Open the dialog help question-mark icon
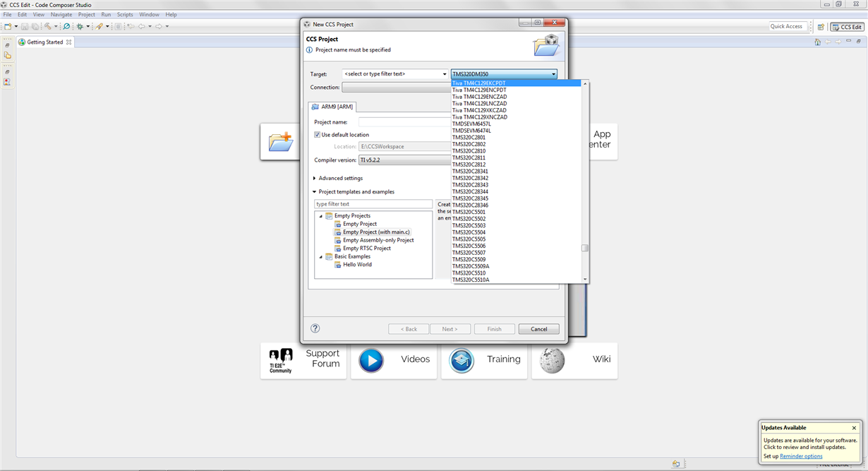Viewport: 868px width, 471px height. click(x=315, y=328)
